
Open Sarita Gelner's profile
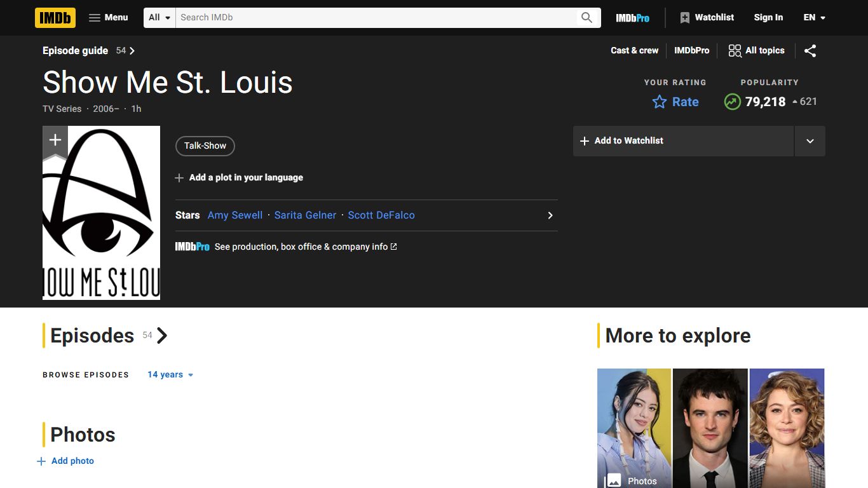305,215
